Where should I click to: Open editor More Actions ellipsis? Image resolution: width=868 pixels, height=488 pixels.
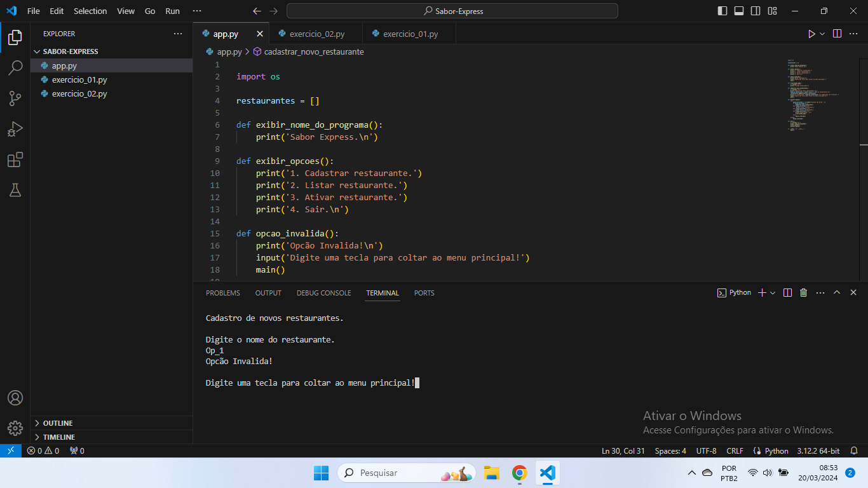[x=853, y=34]
